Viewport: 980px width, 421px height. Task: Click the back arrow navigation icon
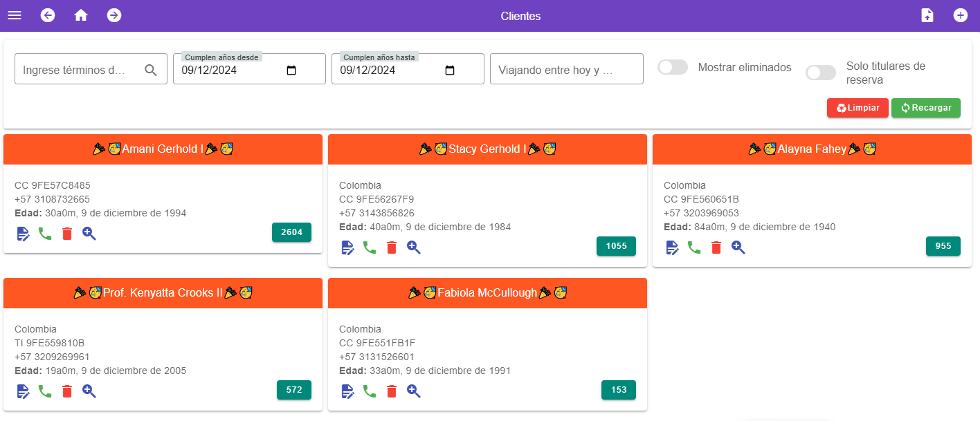[48, 15]
